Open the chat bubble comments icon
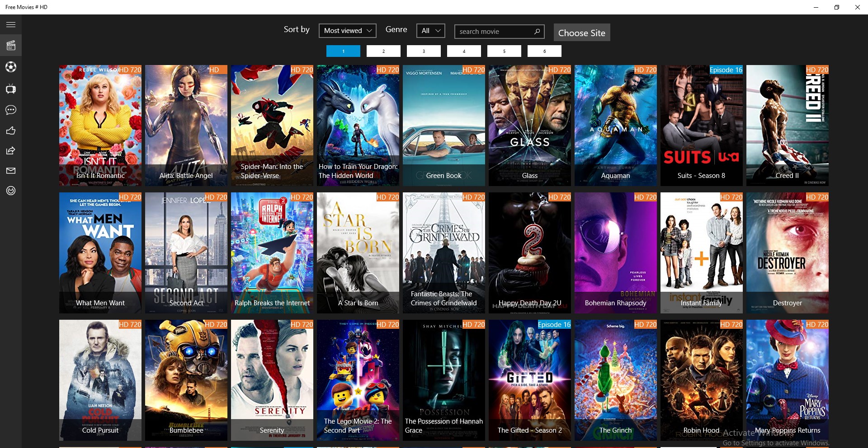This screenshot has width=868, height=448. pos(10,110)
